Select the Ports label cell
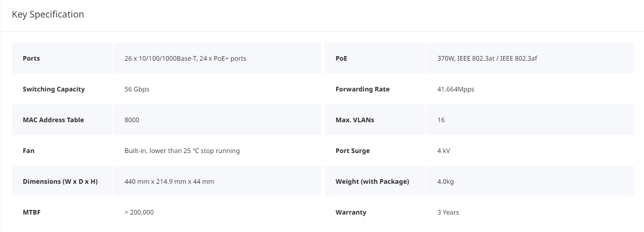The height and width of the screenshot is (232, 644). 62,58
